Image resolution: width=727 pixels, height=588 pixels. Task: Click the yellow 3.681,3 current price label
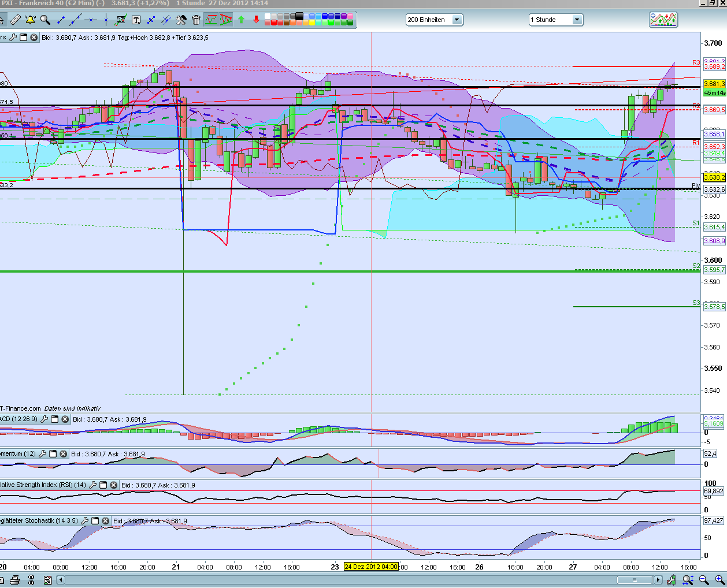(x=714, y=84)
